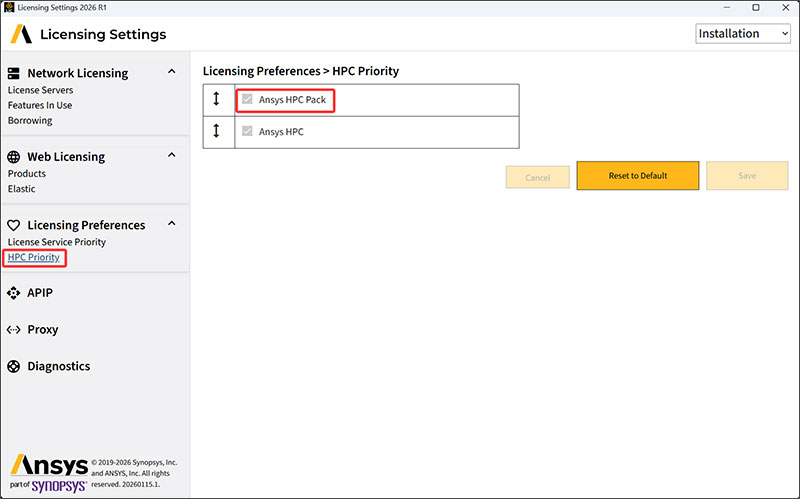
Task: Click the Ansys logo in header
Action: point(21,35)
